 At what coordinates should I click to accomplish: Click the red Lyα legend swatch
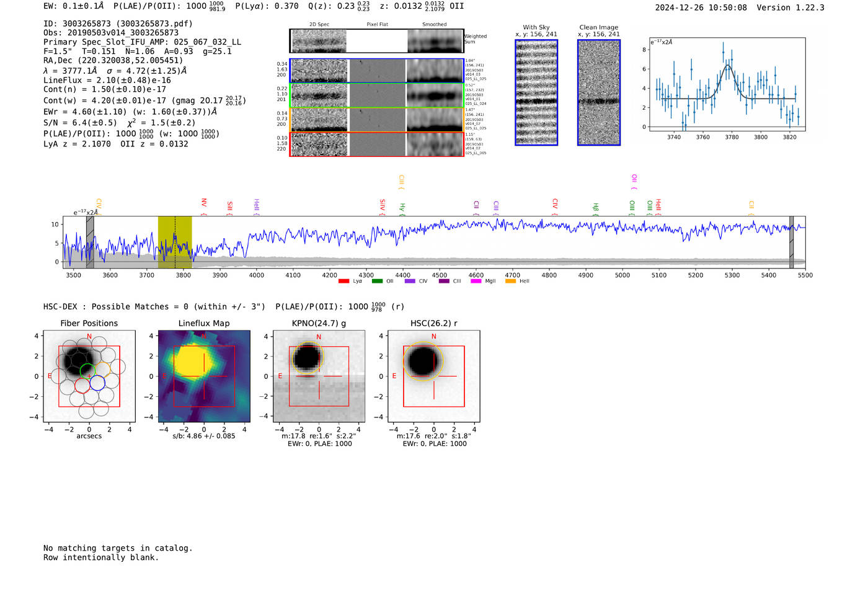[343, 281]
